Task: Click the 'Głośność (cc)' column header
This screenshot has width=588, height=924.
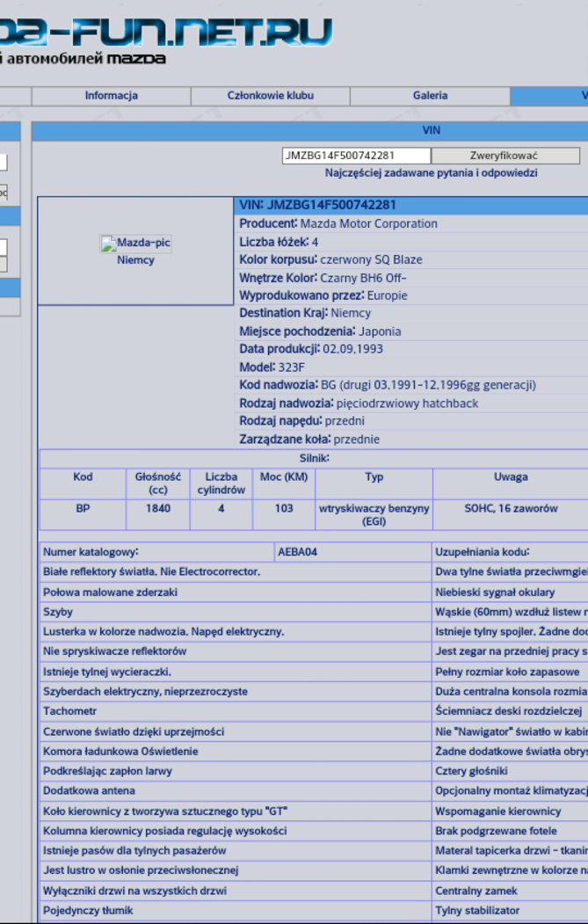Action: pyautogui.click(x=158, y=484)
